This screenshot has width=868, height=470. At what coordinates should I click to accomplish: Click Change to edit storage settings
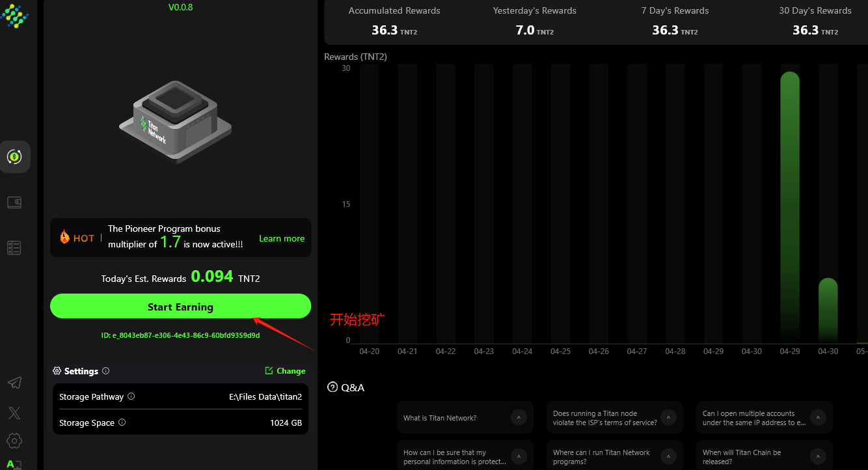pos(285,371)
